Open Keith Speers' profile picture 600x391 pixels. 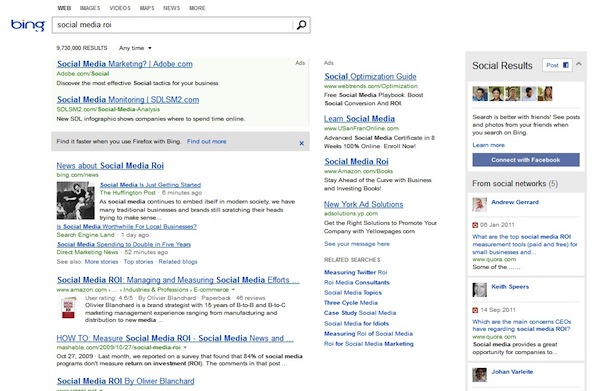point(479,290)
